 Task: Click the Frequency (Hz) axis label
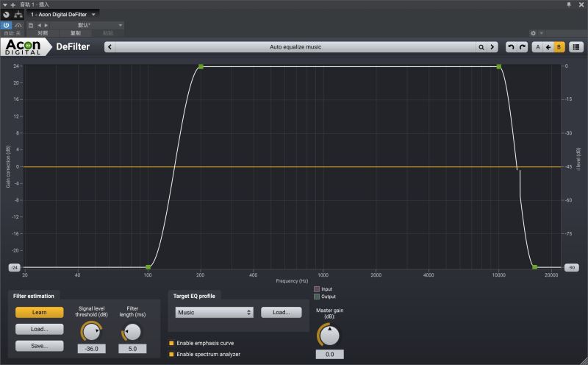[292, 281]
